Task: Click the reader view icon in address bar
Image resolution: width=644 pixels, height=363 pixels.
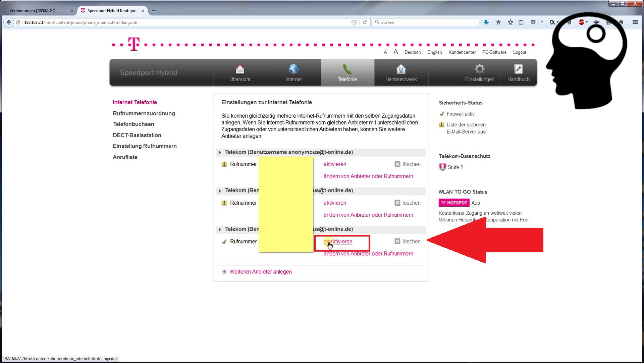Action: coord(354,22)
